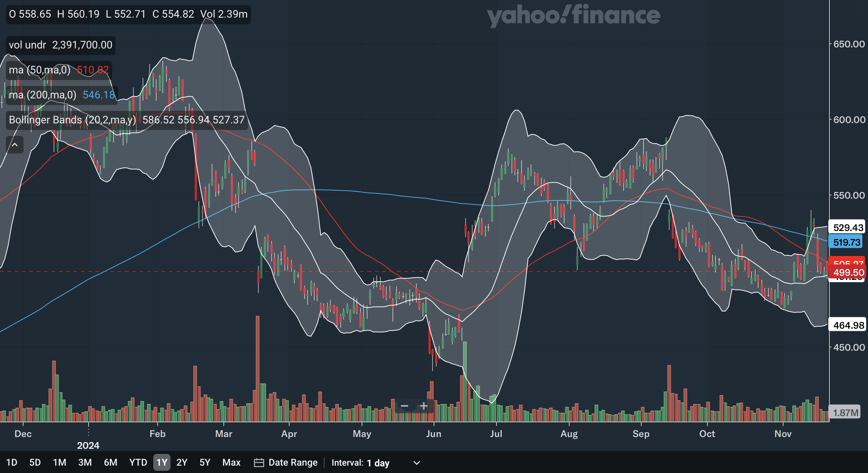Open the Interval 1 day selector

coord(378,463)
